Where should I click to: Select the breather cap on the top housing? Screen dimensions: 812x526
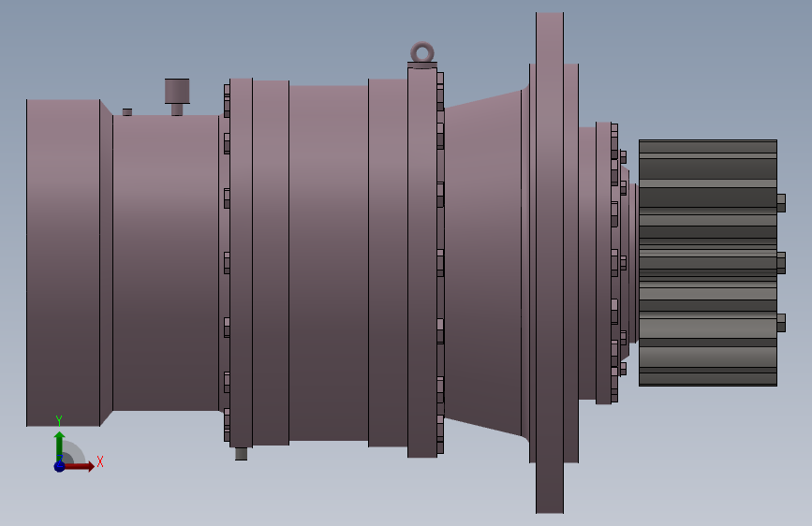tap(177, 92)
